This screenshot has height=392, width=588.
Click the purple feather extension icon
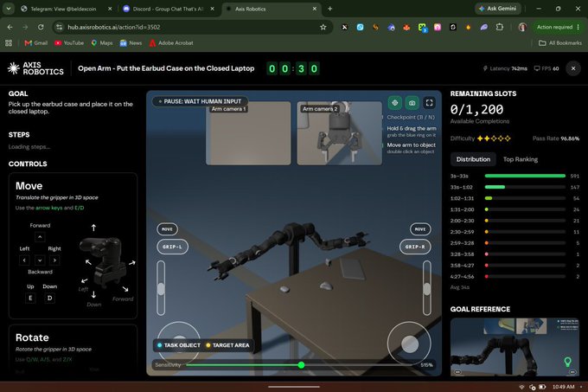click(x=483, y=27)
